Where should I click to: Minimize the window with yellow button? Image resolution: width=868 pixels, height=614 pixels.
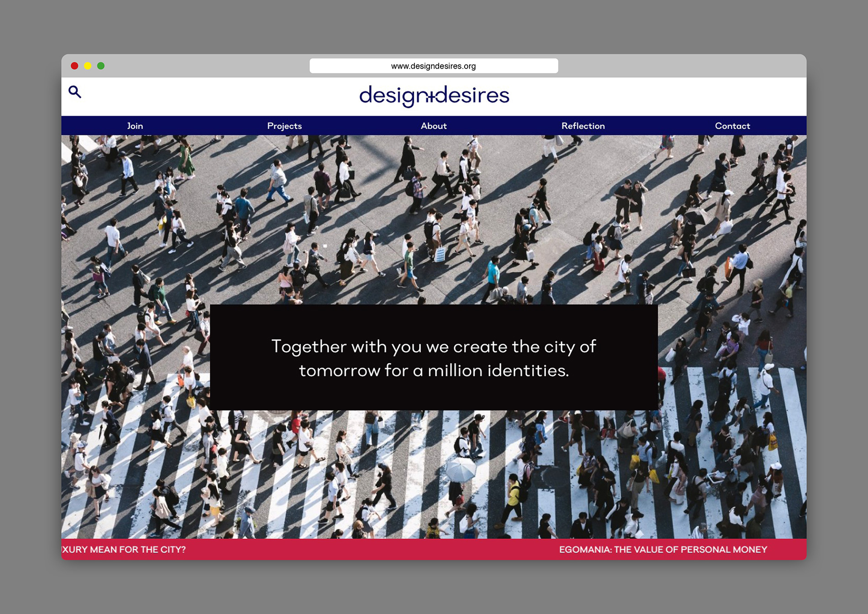(88, 66)
